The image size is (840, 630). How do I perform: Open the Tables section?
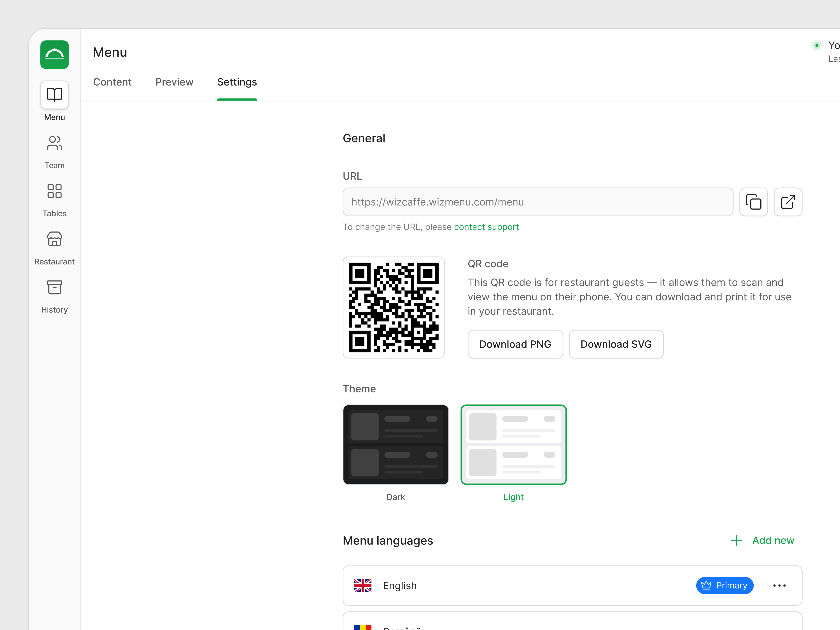pyautogui.click(x=54, y=201)
